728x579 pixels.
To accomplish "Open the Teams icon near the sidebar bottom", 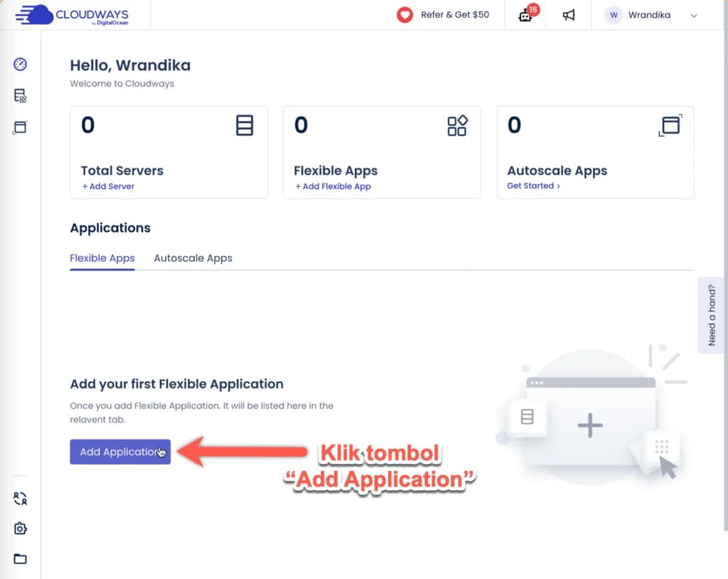I will pyautogui.click(x=20, y=498).
